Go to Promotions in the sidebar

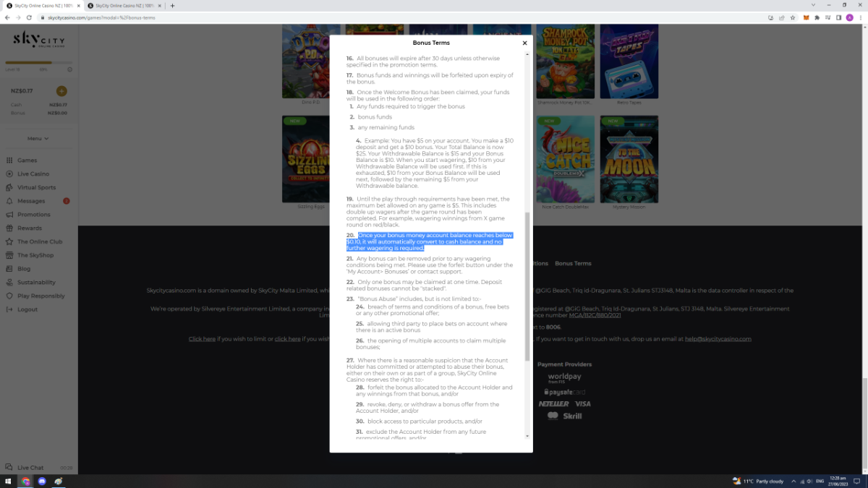pyautogui.click(x=33, y=215)
